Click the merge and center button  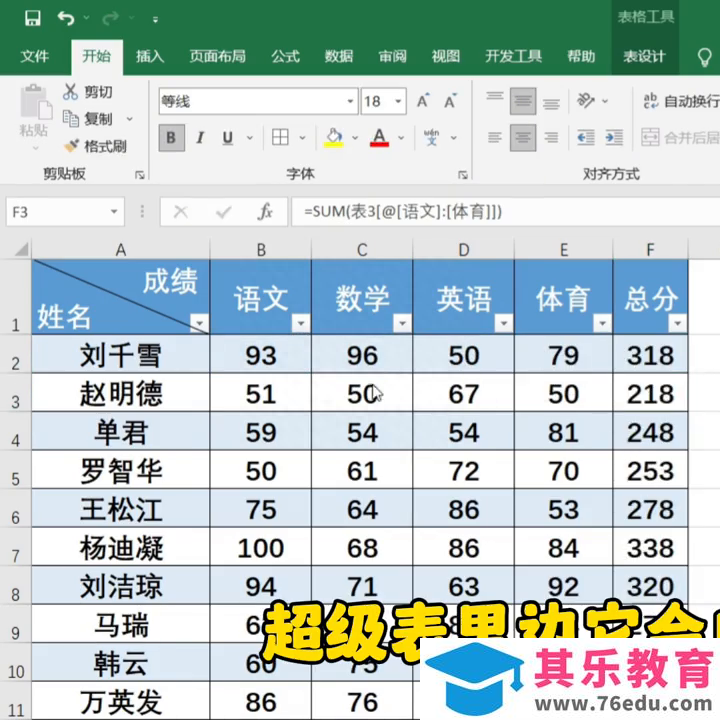[681, 138]
